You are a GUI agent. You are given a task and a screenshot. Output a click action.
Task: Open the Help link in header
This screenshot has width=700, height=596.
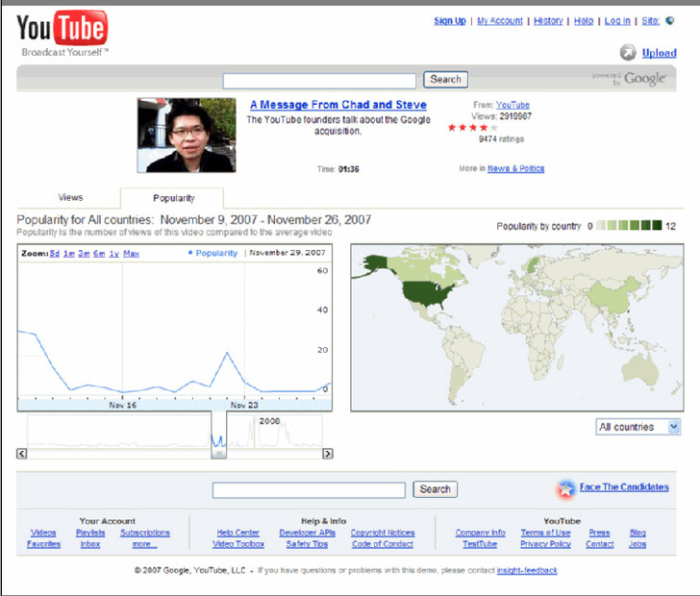pyautogui.click(x=584, y=20)
